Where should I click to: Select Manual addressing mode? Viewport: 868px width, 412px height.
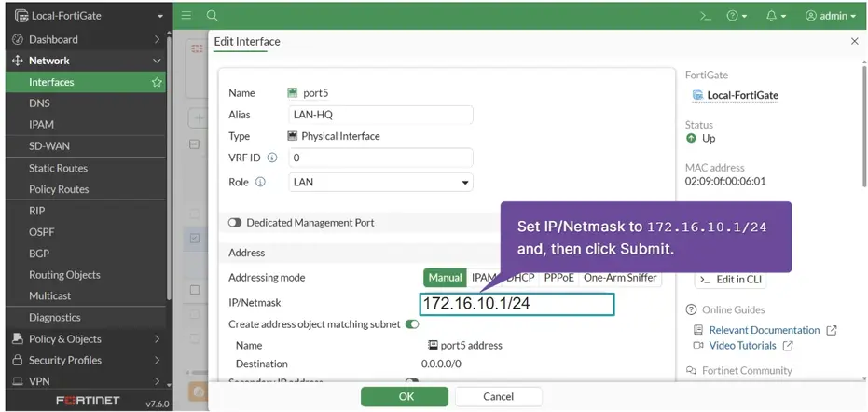pyautogui.click(x=445, y=278)
